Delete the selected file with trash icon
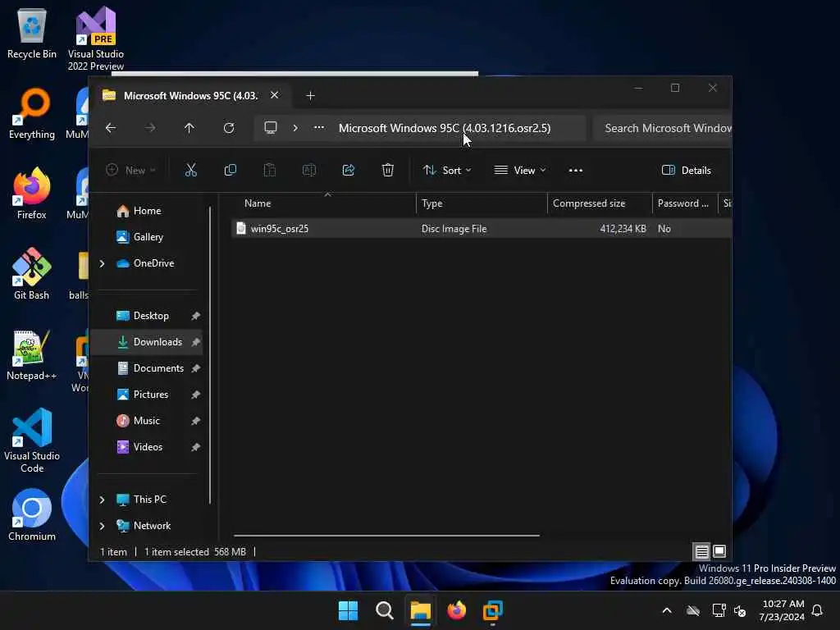This screenshot has width=840, height=630. (x=388, y=171)
